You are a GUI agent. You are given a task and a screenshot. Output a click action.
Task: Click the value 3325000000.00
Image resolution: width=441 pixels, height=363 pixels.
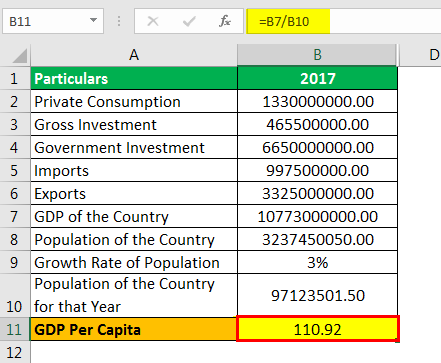pyautogui.click(x=317, y=193)
